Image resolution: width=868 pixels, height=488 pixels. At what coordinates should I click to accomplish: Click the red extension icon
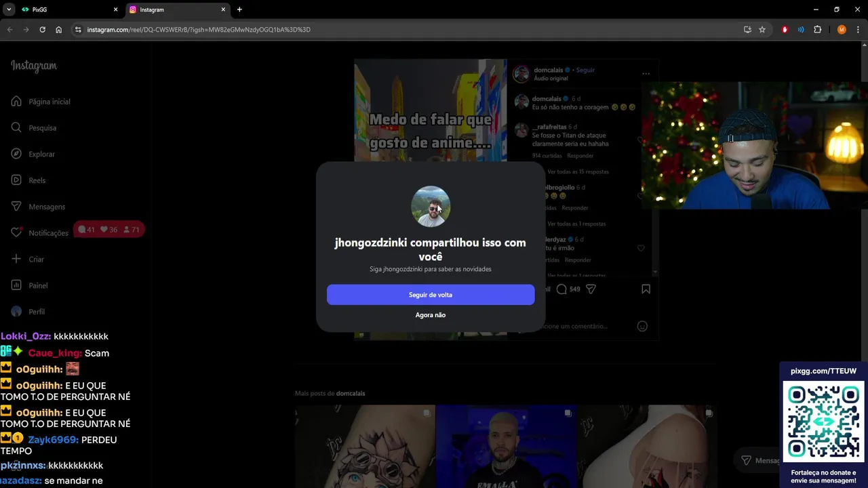click(x=785, y=30)
